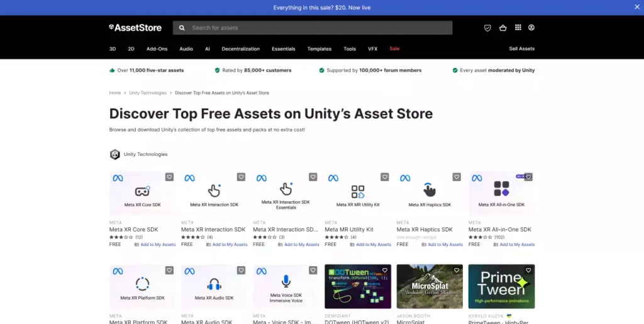The image size is (644, 324).
Task: Add Meta MR Utility Kit to My Assets
Action: 370,244
